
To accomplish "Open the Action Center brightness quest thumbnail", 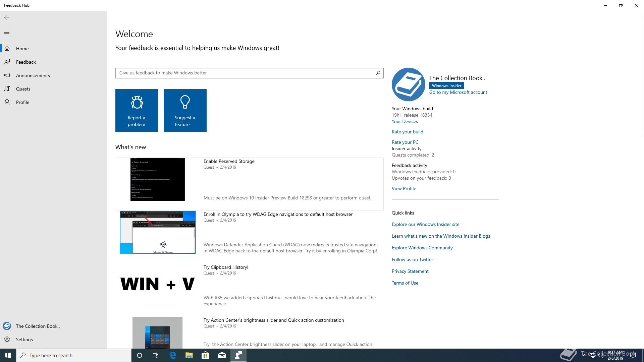I will coord(158,333).
